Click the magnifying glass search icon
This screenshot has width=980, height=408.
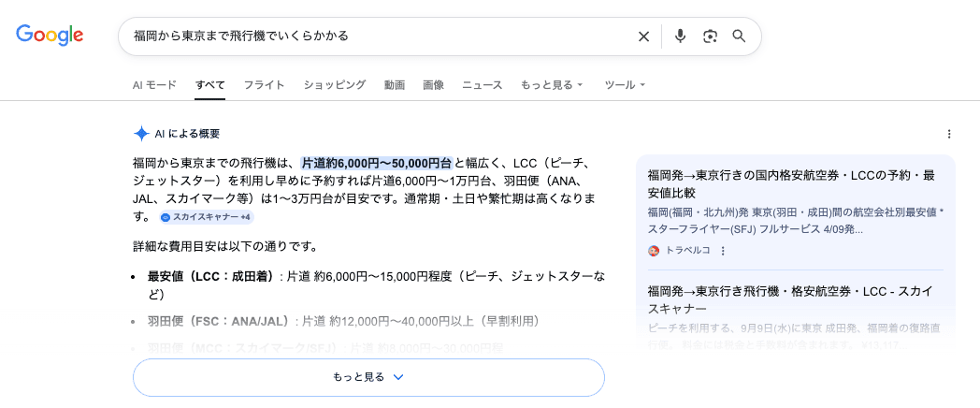tap(739, 36)
